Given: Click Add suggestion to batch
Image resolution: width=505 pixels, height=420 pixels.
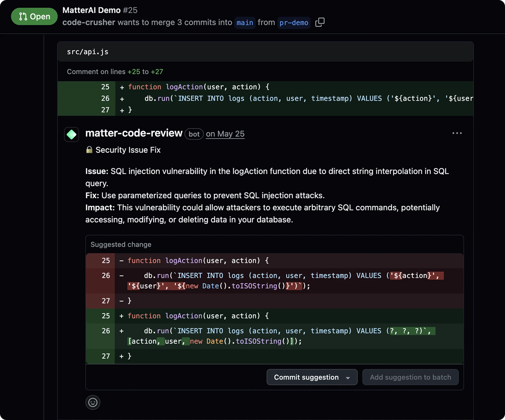Looking at the screenshot, I should coord(410,377).
